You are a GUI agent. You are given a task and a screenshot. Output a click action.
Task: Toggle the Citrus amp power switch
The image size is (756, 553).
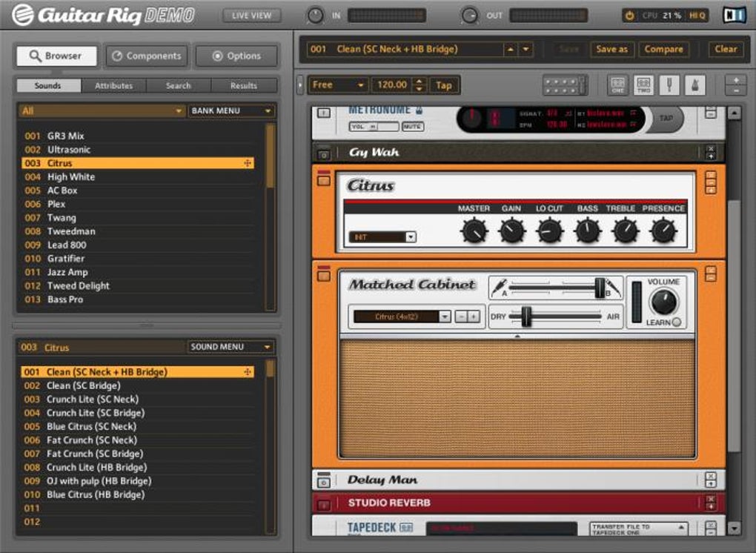point(324,181)
